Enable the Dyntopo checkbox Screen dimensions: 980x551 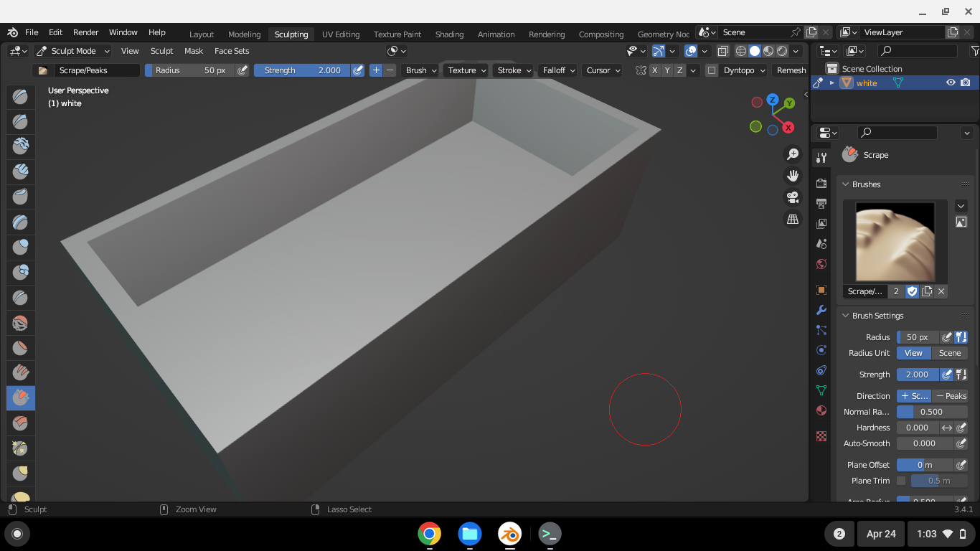712,70
